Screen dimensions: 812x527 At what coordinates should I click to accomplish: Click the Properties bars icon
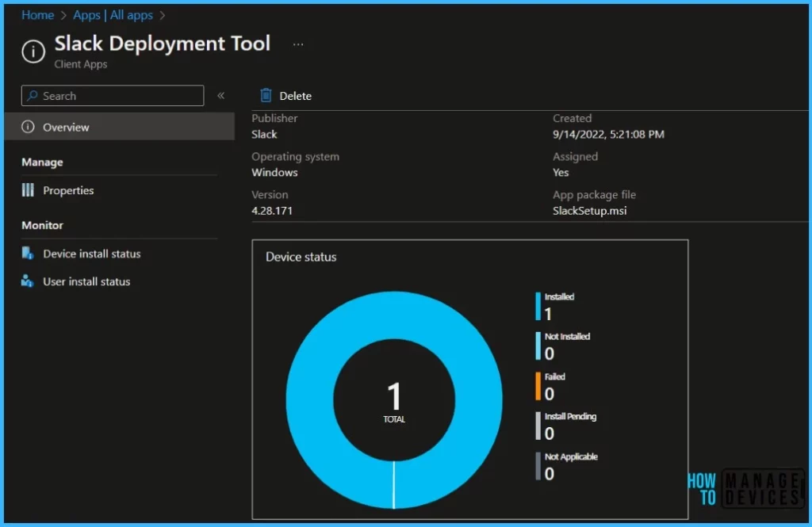[28, 190]
